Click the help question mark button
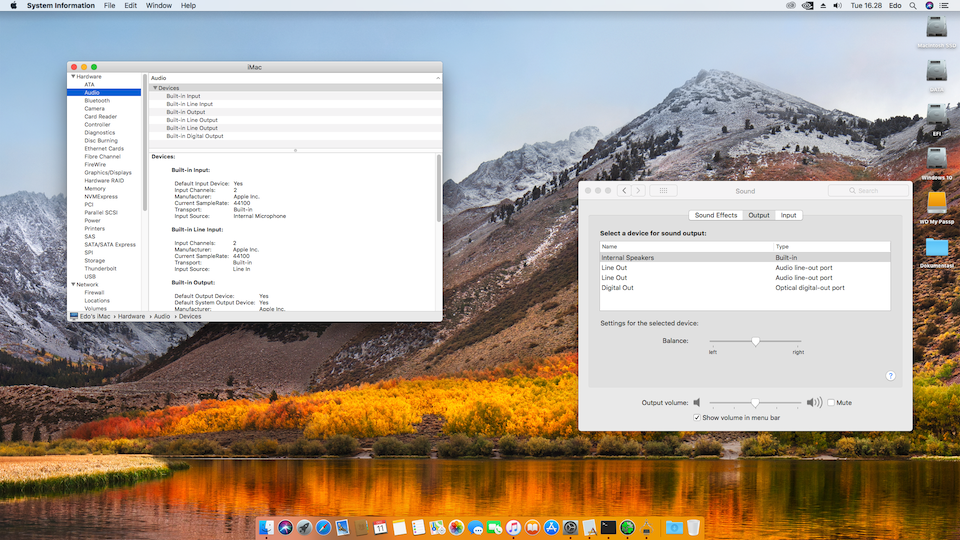The image size is (960, 540). [x=890, y=376]
